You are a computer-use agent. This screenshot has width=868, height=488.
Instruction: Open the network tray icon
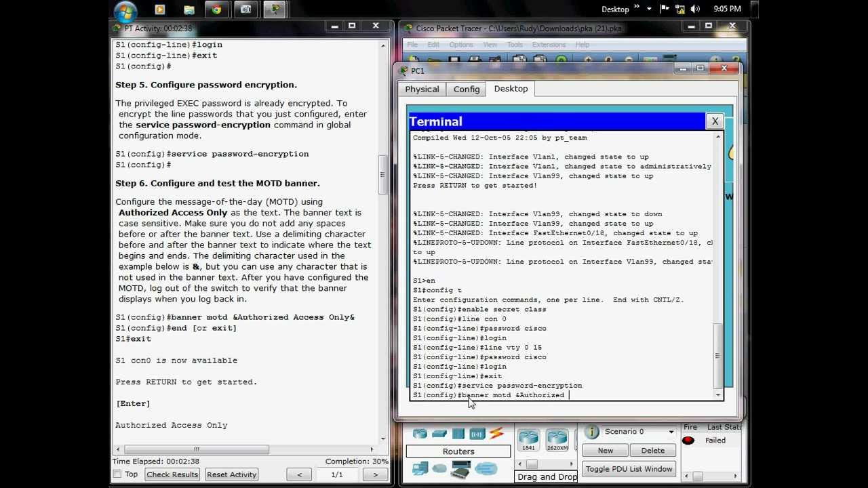(679, 9)
